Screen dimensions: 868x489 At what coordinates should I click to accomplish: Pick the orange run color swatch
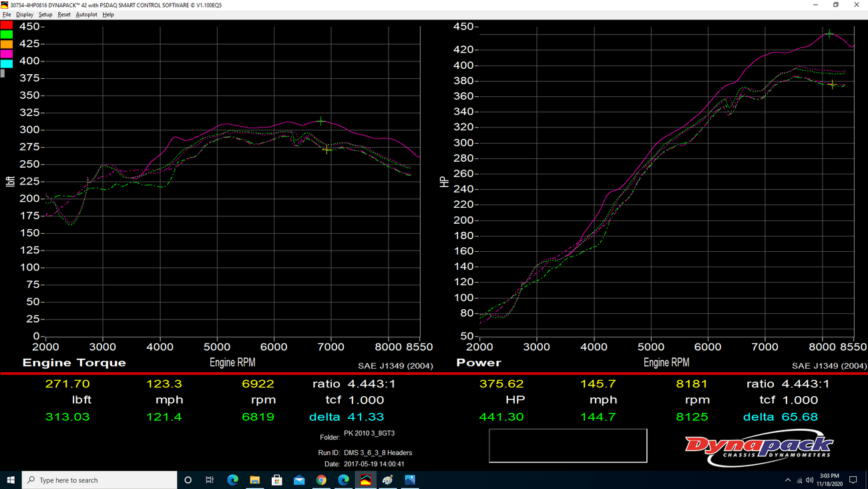6,44
